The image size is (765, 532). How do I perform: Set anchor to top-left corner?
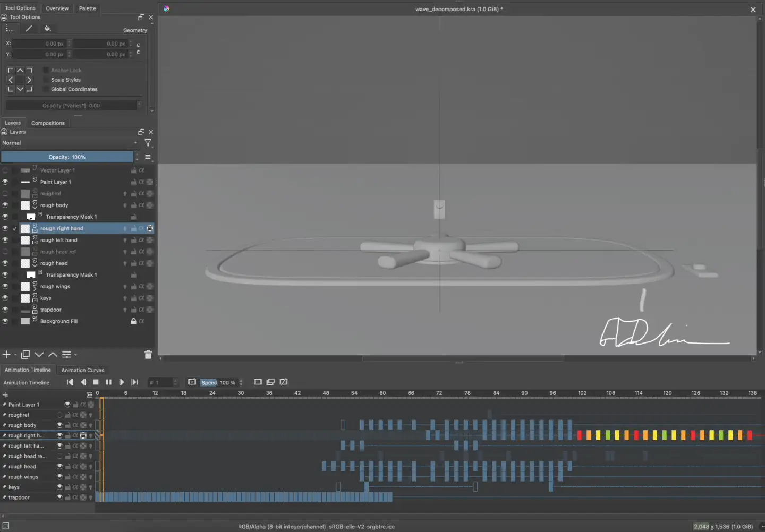[10, 70]
